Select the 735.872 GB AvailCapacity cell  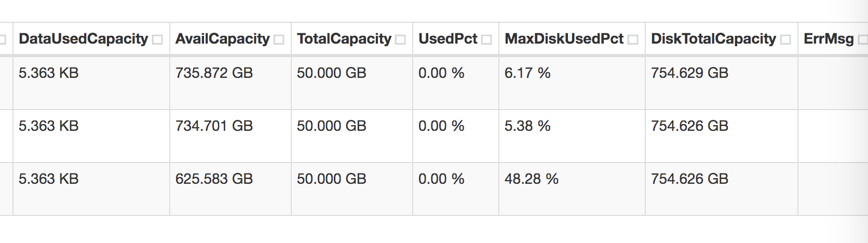pos(230,83)
